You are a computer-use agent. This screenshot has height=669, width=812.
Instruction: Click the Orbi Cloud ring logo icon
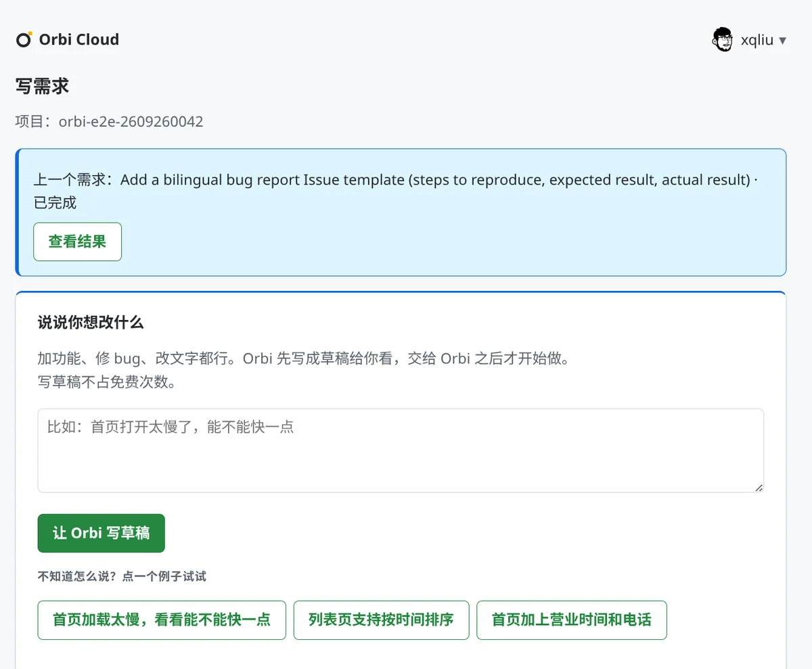click(x=24, y=40)
